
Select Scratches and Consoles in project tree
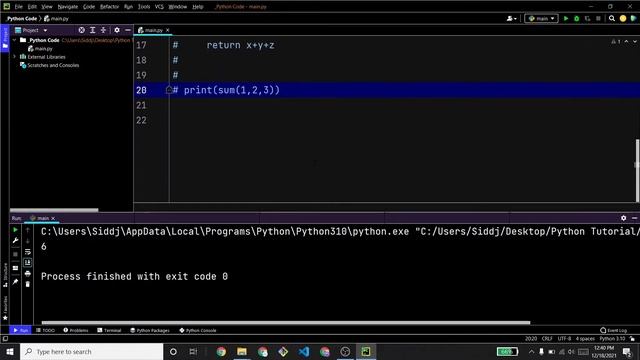(49, 65)
